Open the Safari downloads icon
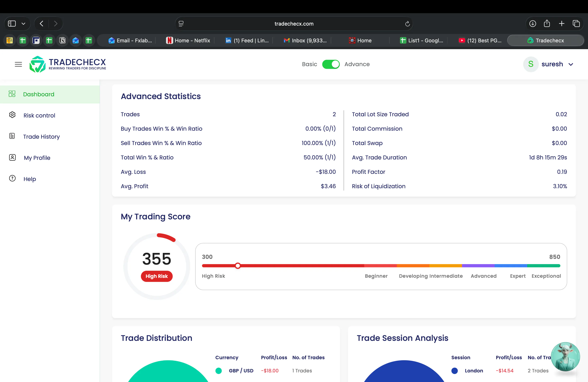This screenshot has width=588, height=382. pyautogui.click(x=533, y=24)
